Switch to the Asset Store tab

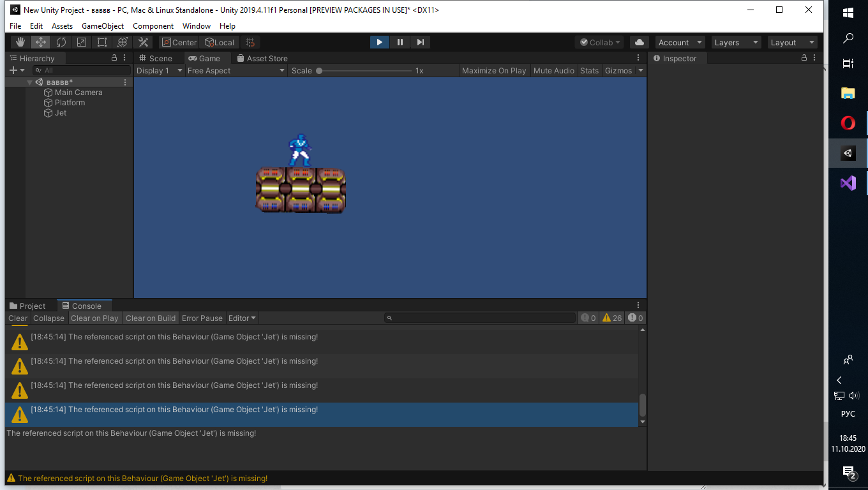(x=262, y=58)
